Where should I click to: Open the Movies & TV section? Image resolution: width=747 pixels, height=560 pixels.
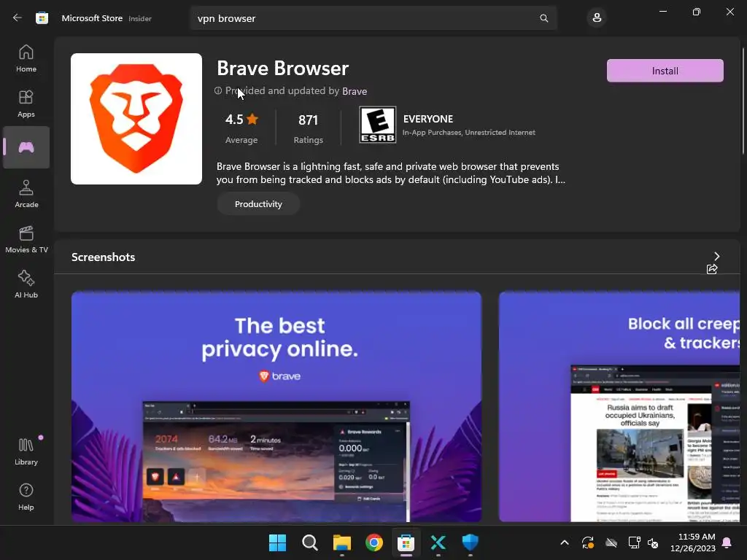(x=26, y=239)
